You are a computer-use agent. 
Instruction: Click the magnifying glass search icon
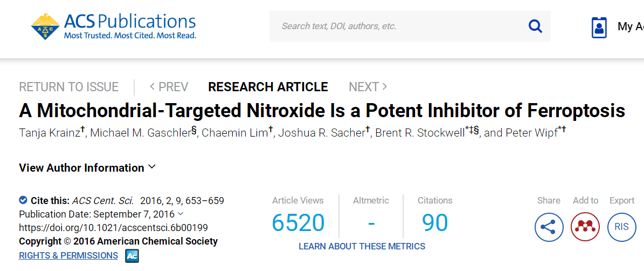pyautogui.click(x=535, y=26)
